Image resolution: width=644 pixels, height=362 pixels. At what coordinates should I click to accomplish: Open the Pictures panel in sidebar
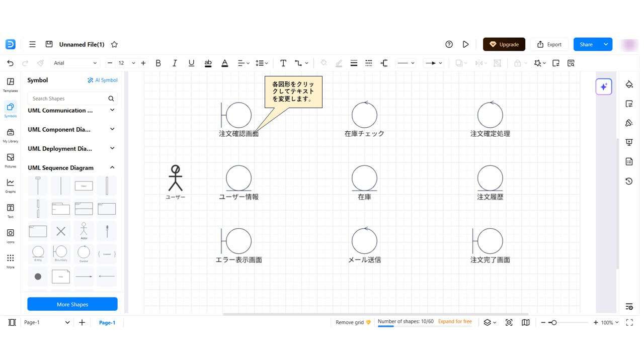click(10, 160)
